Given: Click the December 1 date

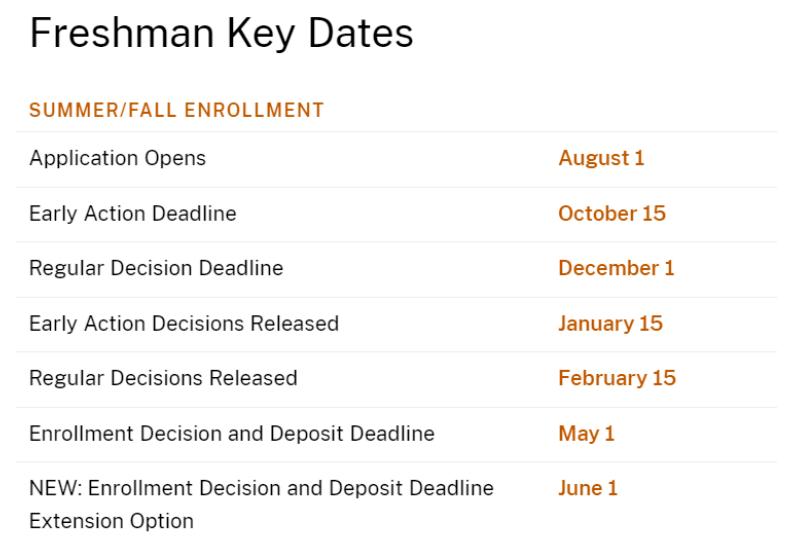Looking at the screenshot, I should click(x=616, y=268).
